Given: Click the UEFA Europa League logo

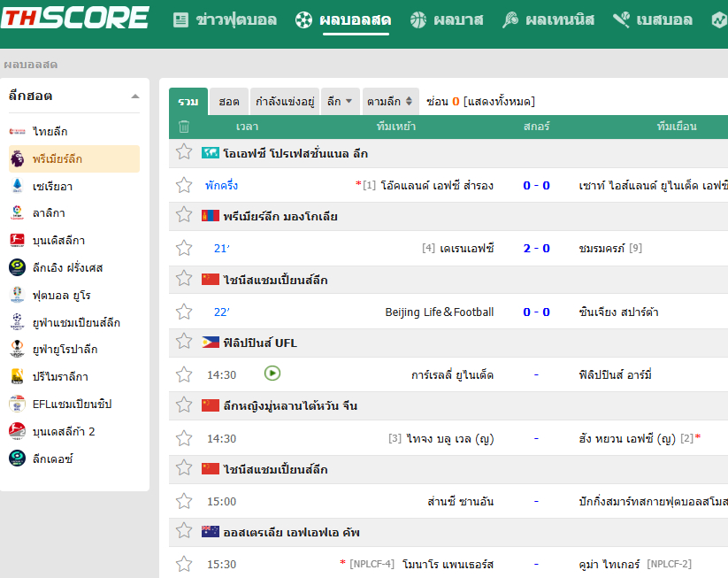Looking at the screenshot, I should 17,349.
